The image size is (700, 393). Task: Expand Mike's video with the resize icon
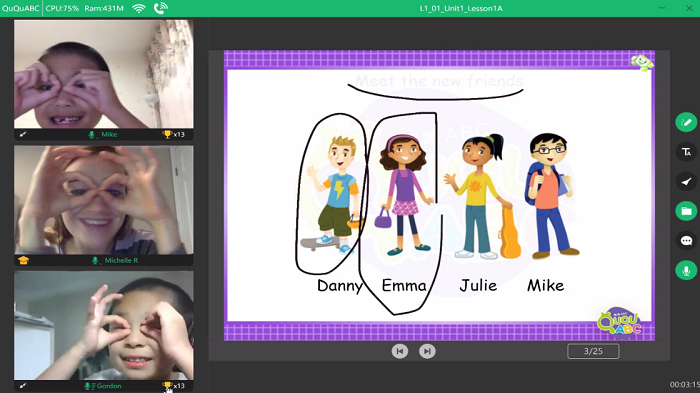pyautogui.click(x=23, y=134)
